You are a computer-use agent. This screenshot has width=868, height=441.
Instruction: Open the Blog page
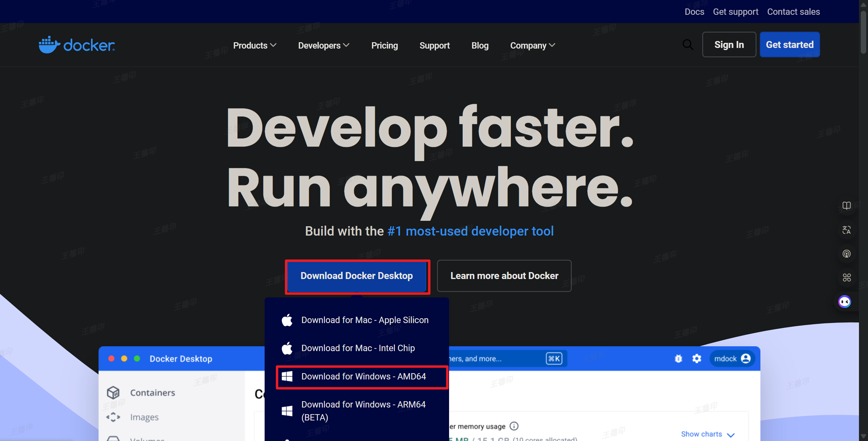(480, 45)
